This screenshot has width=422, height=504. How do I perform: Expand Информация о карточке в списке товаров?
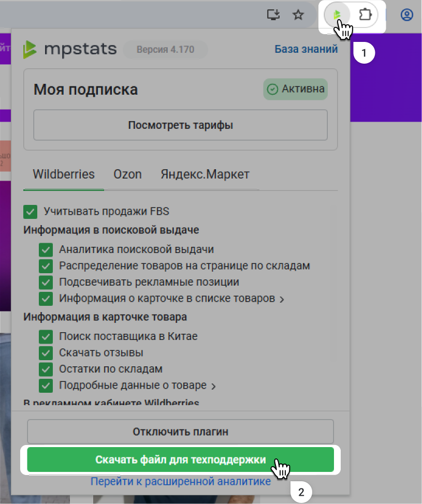pyautogui.click(x=282, y=299)
